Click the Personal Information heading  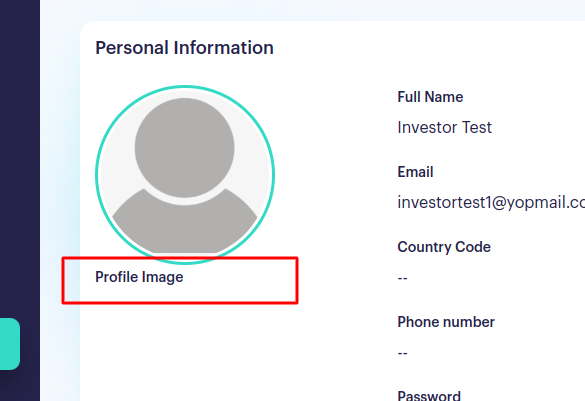184,48
